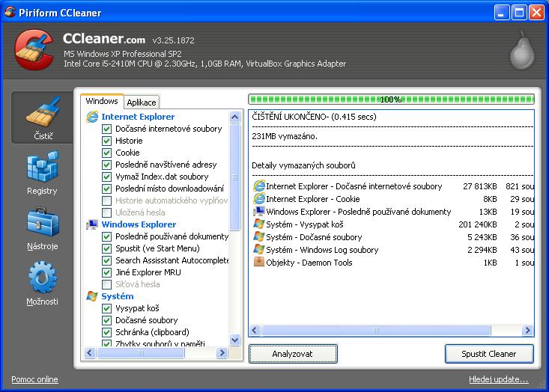Open the Hledej update link
This screenshot has height=392, width=549.
(498, 380)
